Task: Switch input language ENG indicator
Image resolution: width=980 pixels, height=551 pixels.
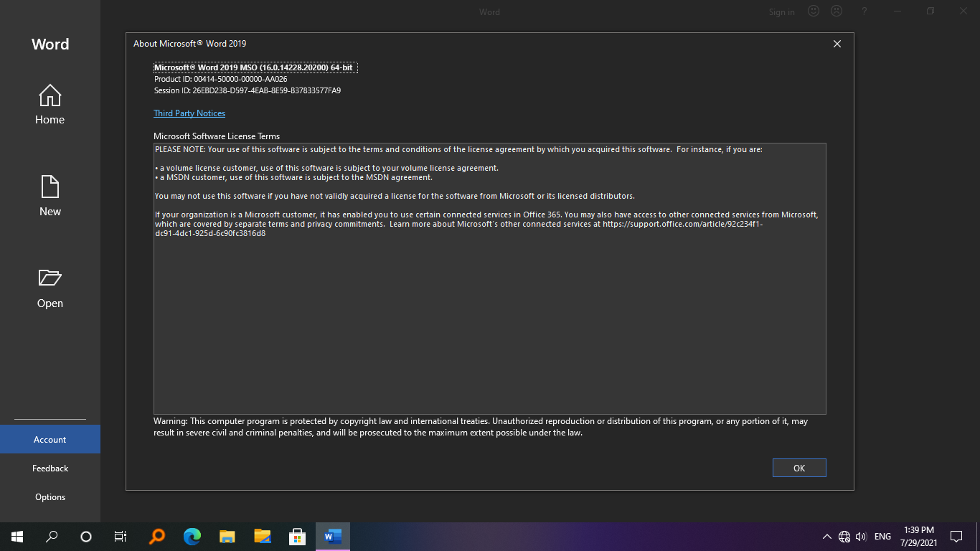Action: pos(882,537)
